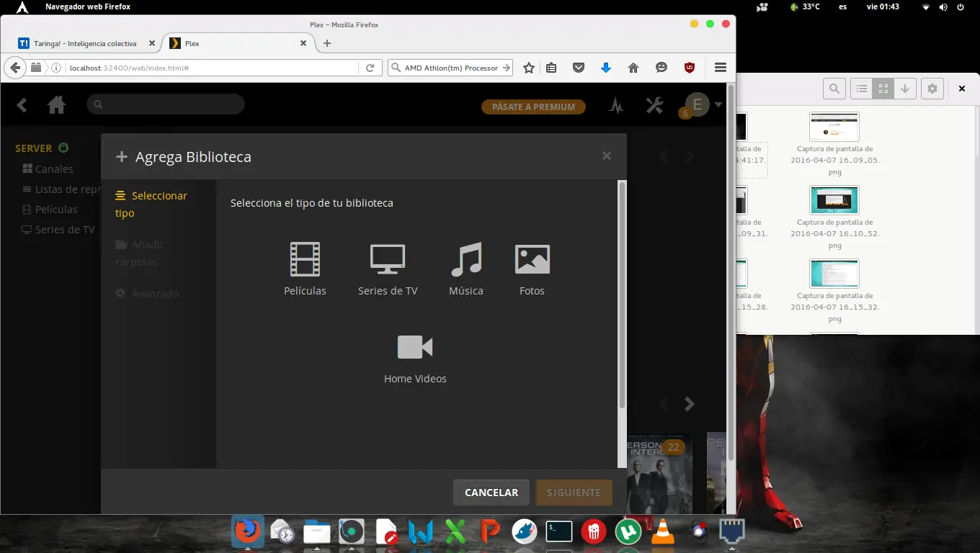This screenshot has width=980, height=553.
Task: Click the search icon in file manager
Action: 834,89
